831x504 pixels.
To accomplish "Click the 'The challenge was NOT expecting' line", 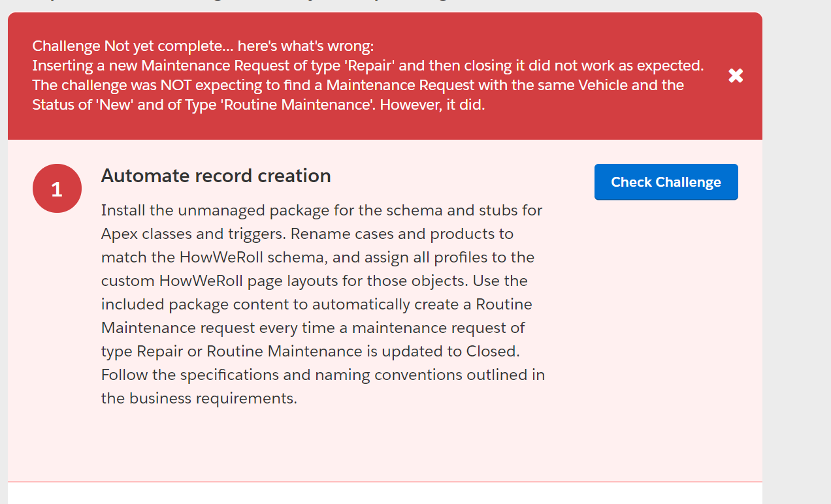I will [x=357, y=86].
